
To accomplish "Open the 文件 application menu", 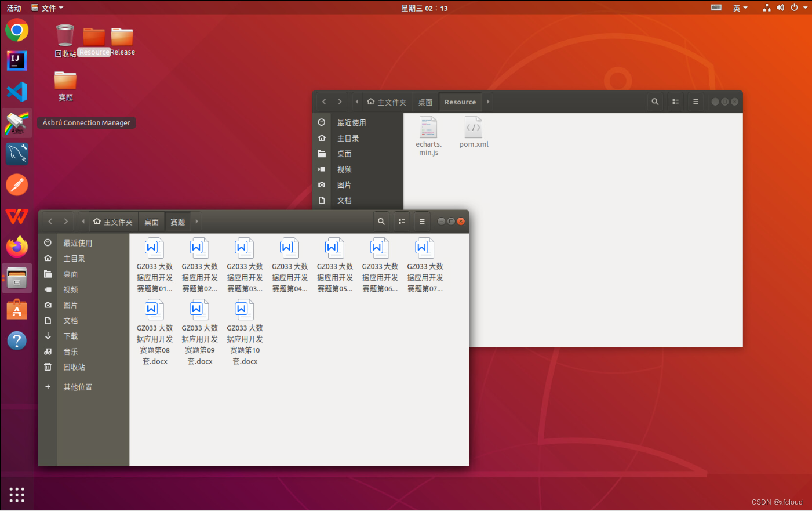I will point(47,8).
